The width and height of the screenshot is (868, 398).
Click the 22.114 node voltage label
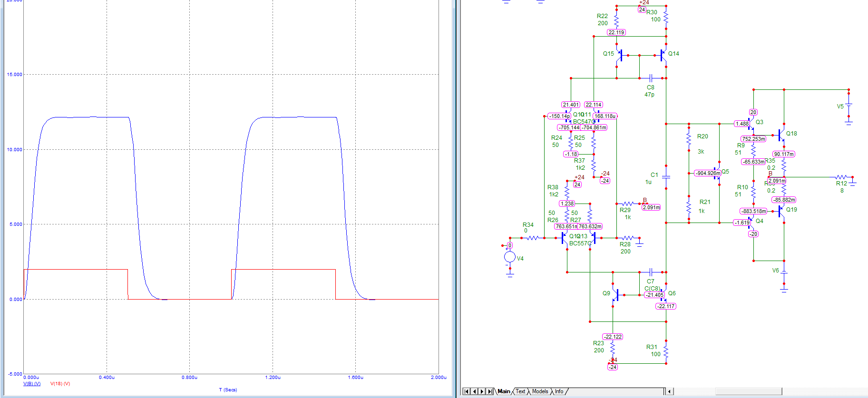point(594,105)
